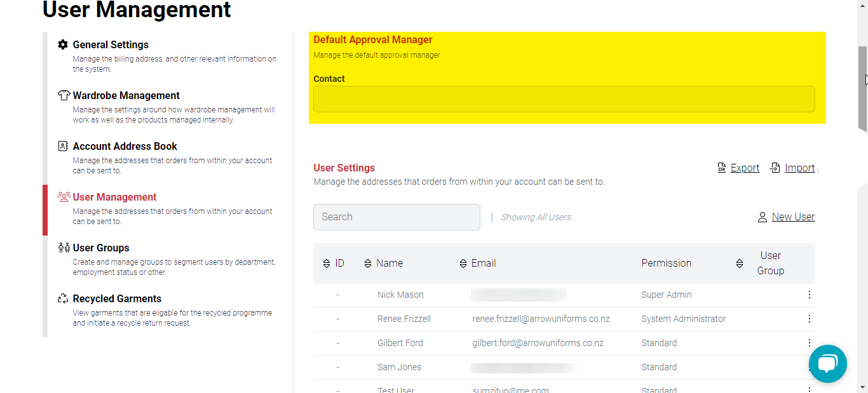Screen dimensions: 868x393
Task: Click the Export CSV file icon
Action: [722, 168]
